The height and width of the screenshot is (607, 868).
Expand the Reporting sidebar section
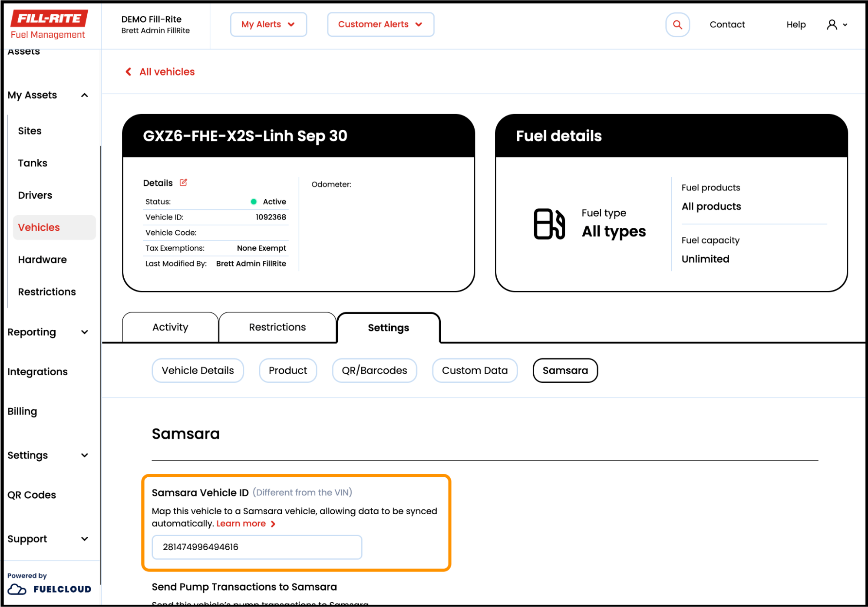85,332
